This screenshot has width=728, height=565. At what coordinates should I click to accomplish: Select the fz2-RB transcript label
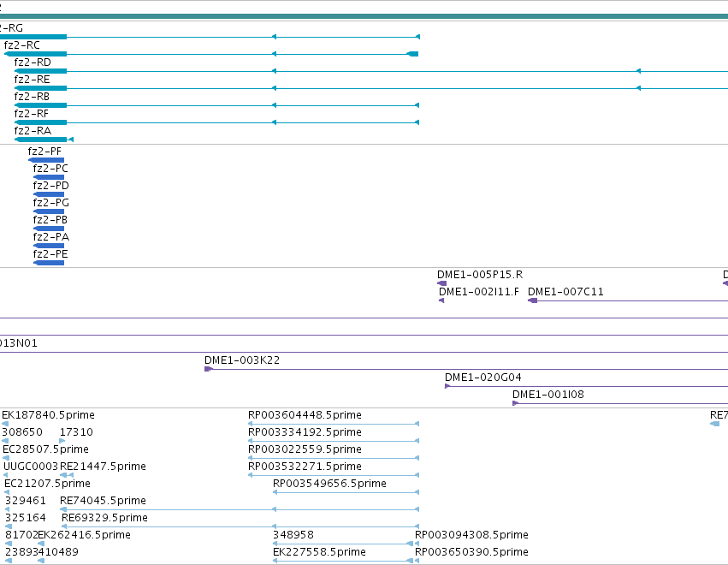(x=32, y=97)
